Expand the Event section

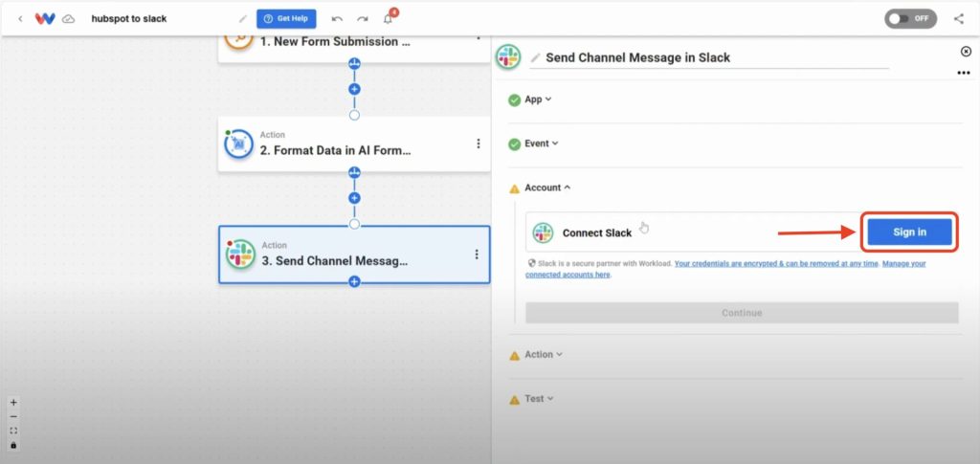click(x=542, y=143)
